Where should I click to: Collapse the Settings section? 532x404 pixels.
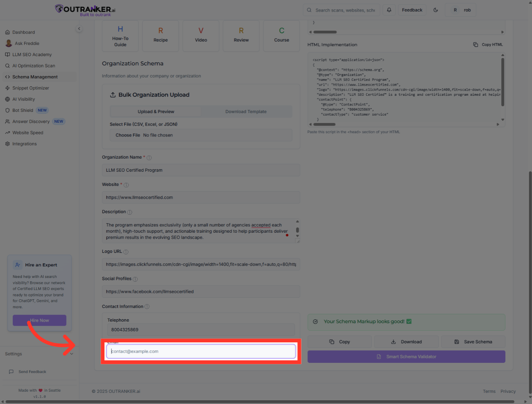(x=71, y=353)
